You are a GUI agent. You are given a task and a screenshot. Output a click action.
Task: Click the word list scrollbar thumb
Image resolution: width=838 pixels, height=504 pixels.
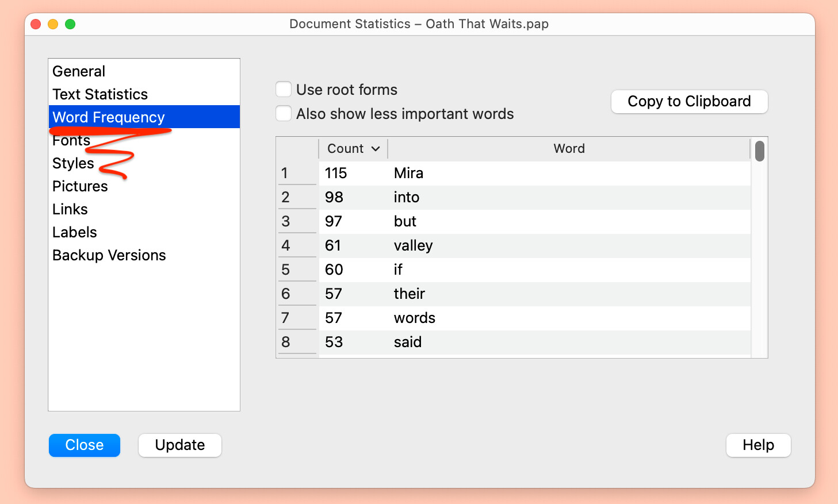pyautogui.click(x=759, y=152)
